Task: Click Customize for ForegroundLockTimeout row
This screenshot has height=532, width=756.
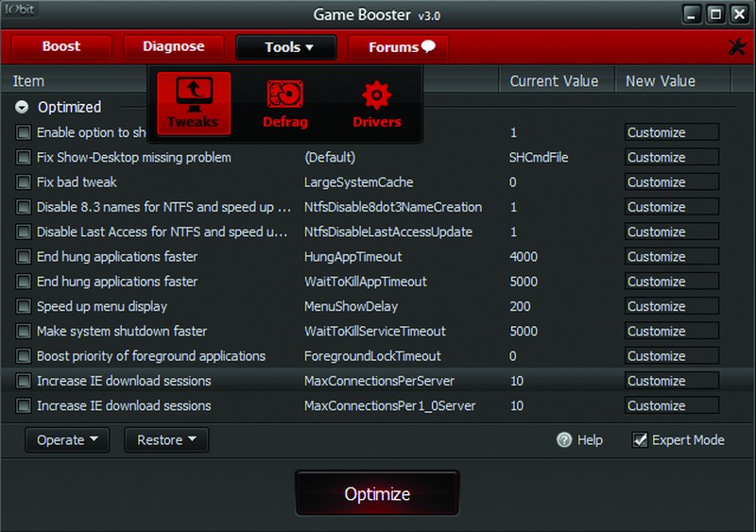Action: coord(672,356)
